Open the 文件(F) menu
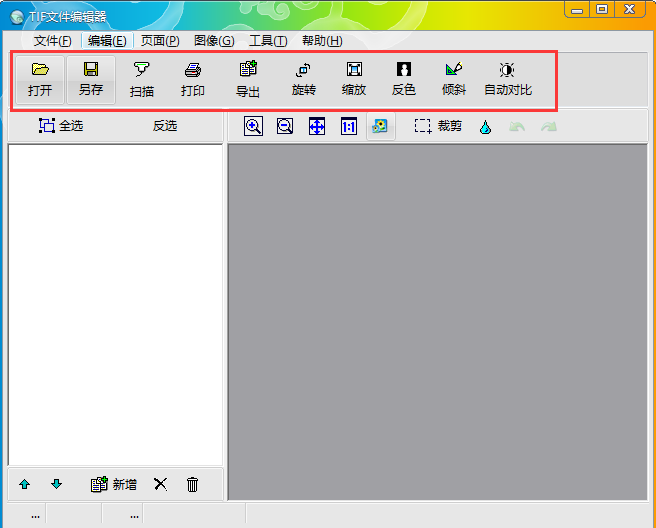 pos(53,41)
